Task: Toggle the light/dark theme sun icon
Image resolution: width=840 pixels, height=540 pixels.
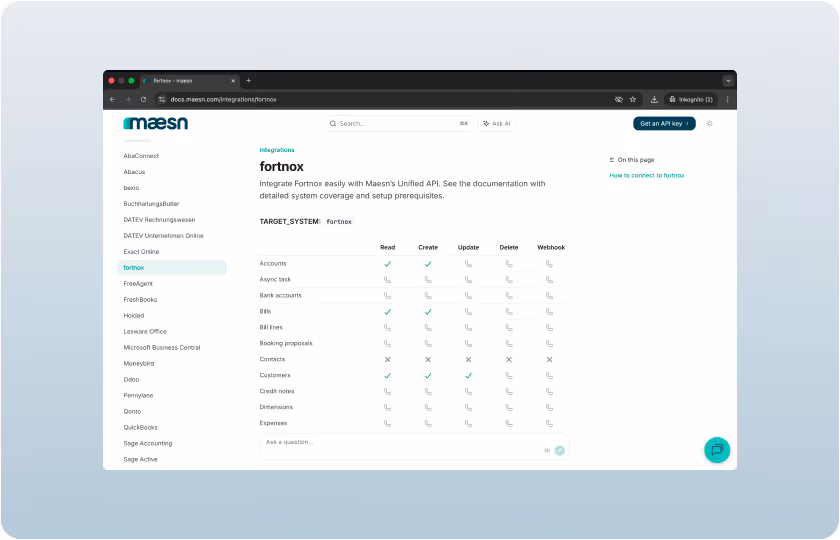Action: coord(709,124)
